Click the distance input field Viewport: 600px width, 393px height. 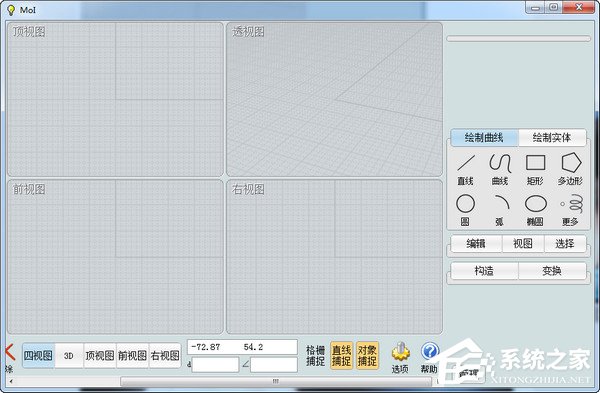click(215, 365)
